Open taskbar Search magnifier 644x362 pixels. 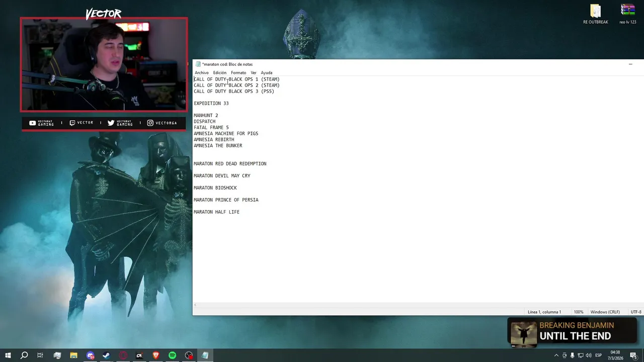pos(24,355)
